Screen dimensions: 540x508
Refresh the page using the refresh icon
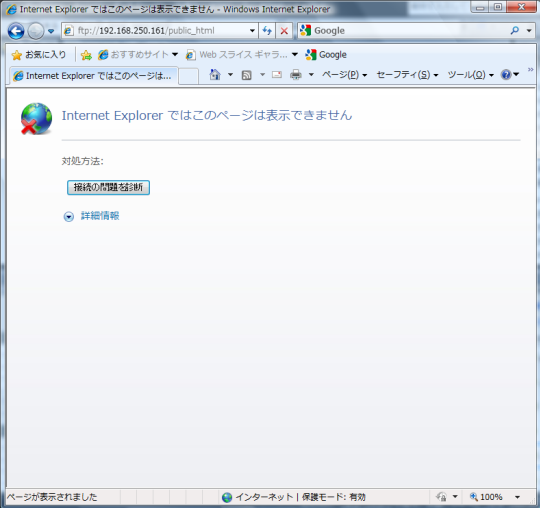tap(267, 31)
